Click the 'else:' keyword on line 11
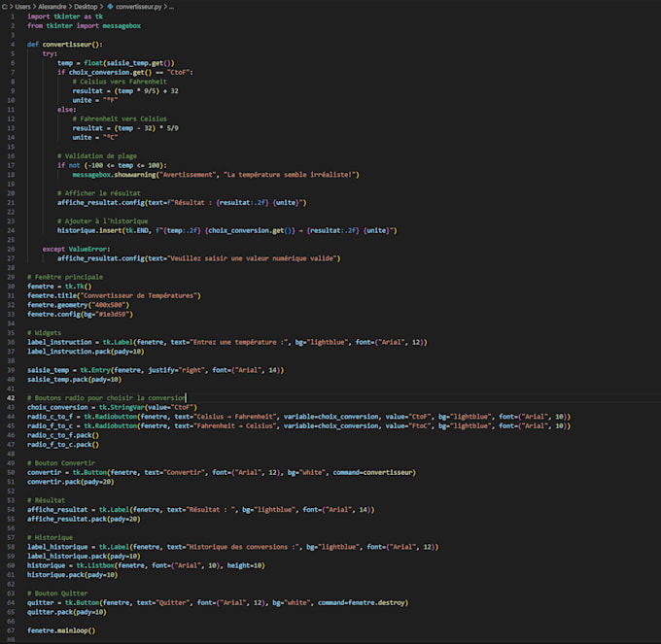Image resolution: width=661 pixels, height=644 pixels. tap(67, 110)
